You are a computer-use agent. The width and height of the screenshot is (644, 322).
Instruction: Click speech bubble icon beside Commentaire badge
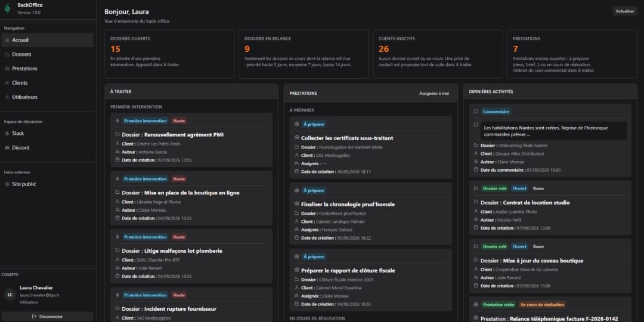[x=476, y=112]
